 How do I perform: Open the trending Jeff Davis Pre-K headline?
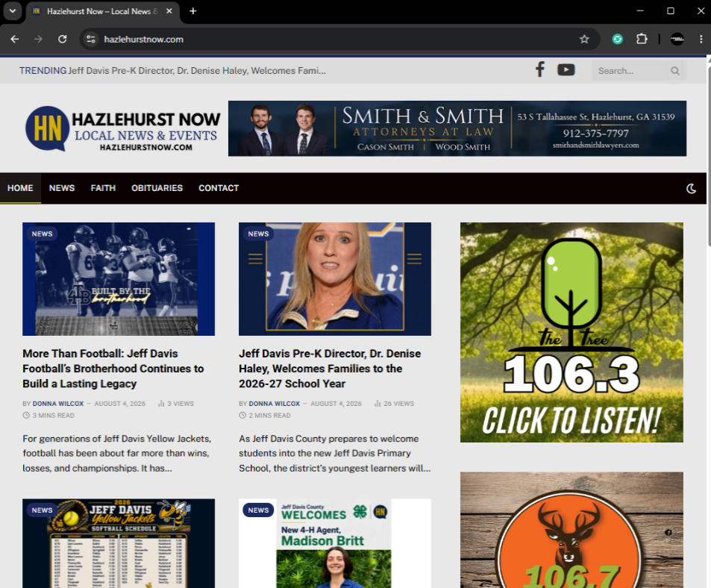[197, 71]
